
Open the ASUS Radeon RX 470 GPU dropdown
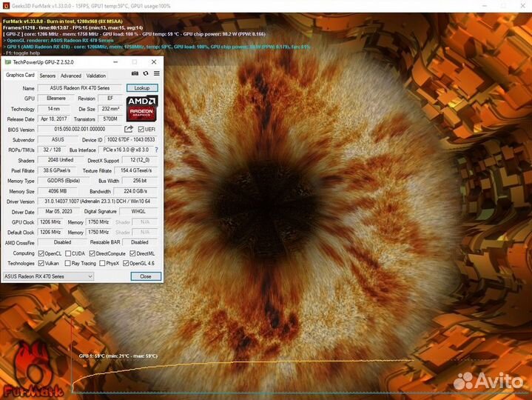[x=49, y=276]
